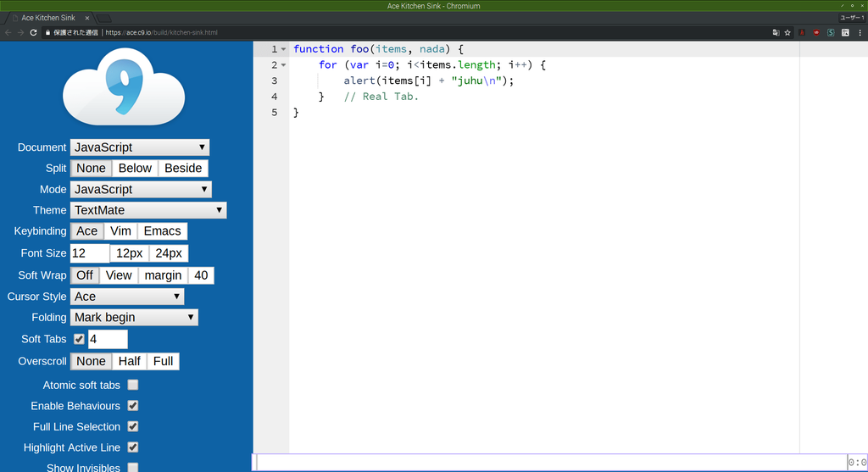Viewport: 868px width, 472px height.
Task: Open the Document dropdown
Action: [x=140, y=147]
